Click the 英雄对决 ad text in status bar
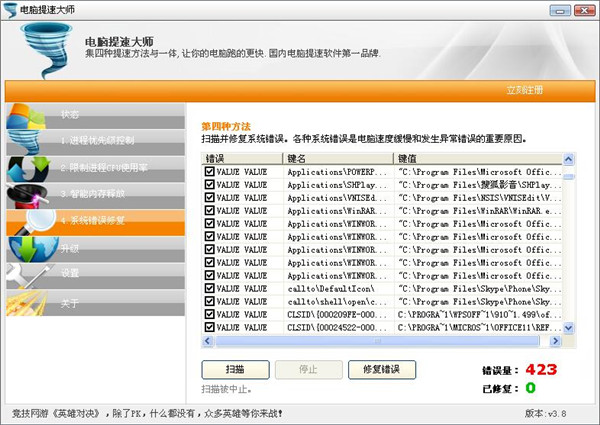The height and width of the screenshot is (425, 600). pos(147,414)
